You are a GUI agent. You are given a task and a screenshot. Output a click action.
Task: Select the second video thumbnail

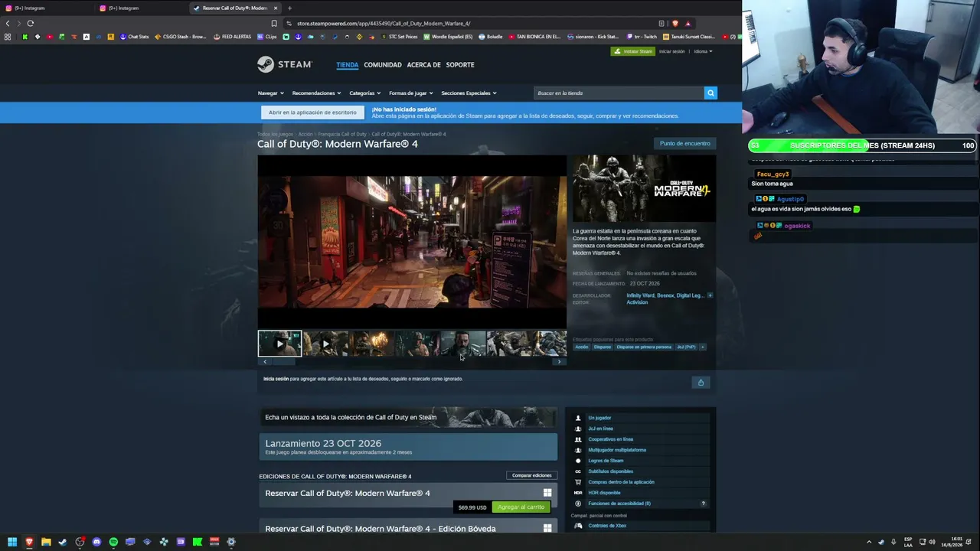pyautogui.click(x=325, y=344)
